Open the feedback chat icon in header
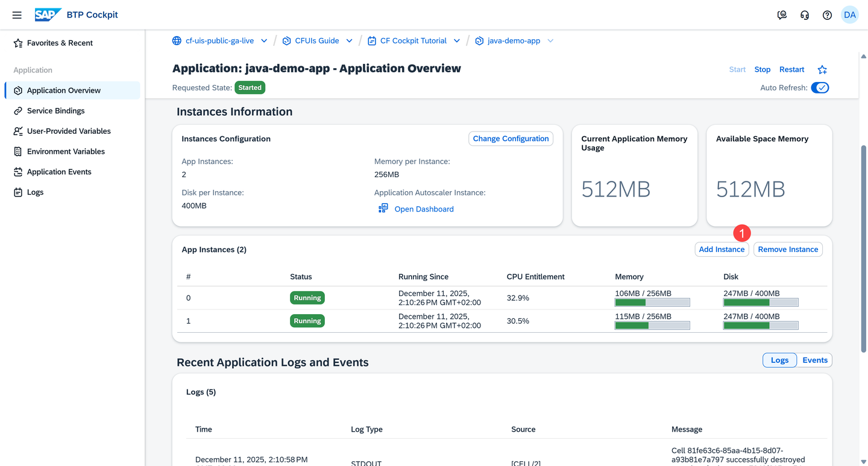 point(782,15)
